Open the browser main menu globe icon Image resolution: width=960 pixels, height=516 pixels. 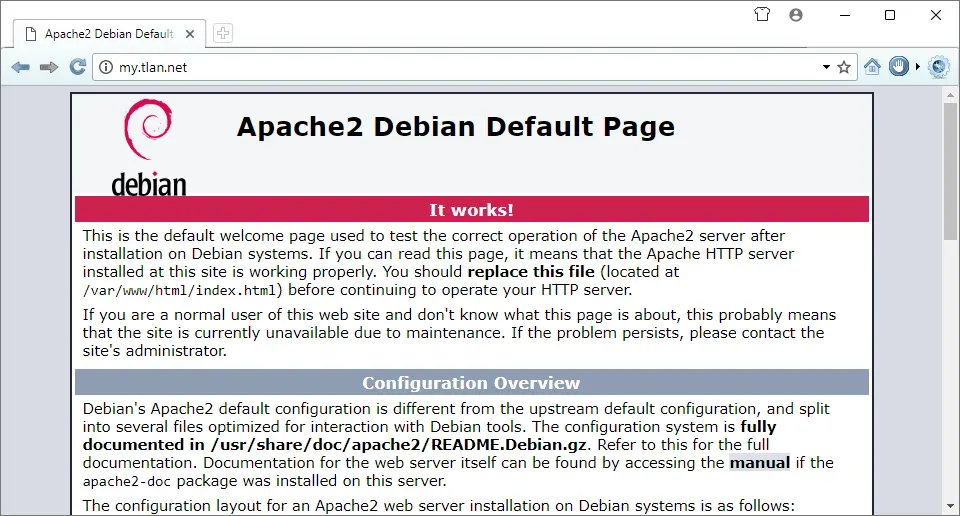(x=938, y=67)
